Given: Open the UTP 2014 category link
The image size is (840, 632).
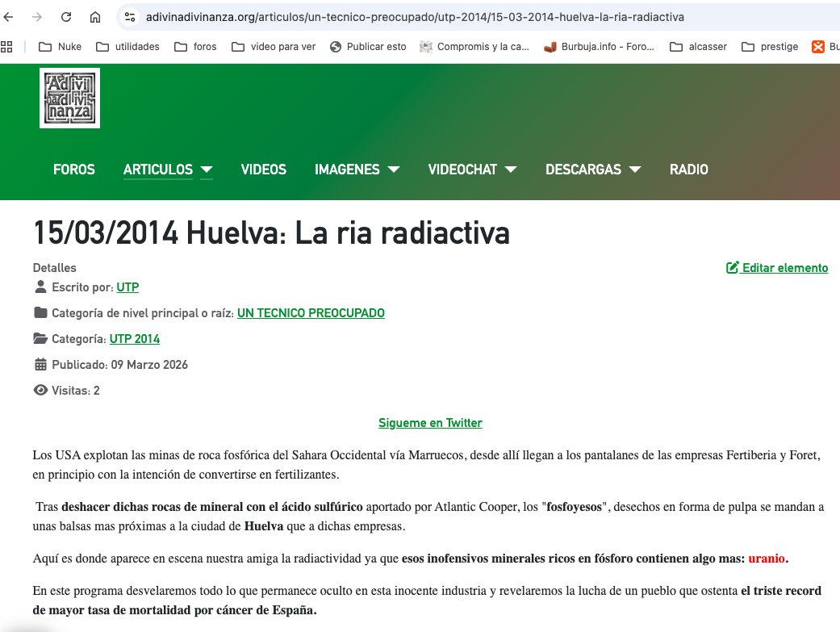Looking at the screenshot, I should 134,338.
